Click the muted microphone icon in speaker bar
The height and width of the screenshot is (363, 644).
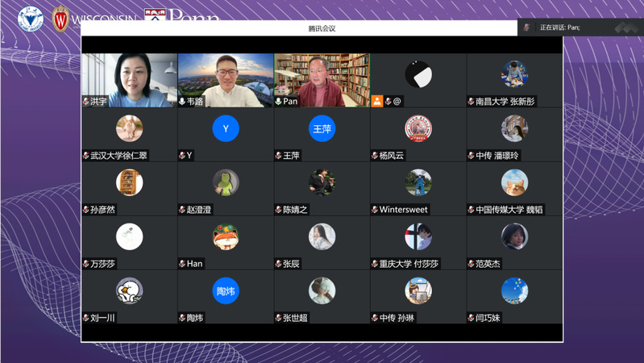pyautogui.click(x=527, y=27)
